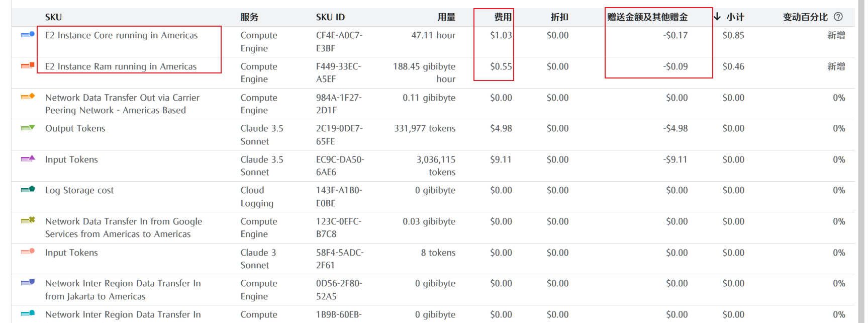Click the help icon beside 变动百分比
The height and width of the screenshot is (323, 868).
point(838,17)
